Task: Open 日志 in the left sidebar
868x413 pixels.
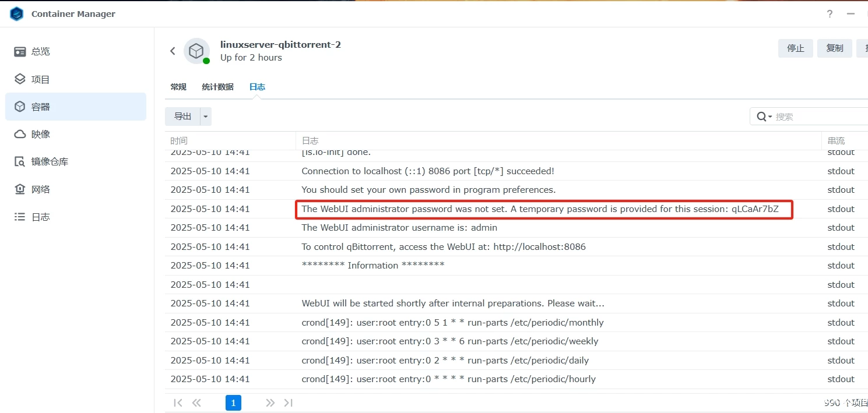Action: coord(76,217)
